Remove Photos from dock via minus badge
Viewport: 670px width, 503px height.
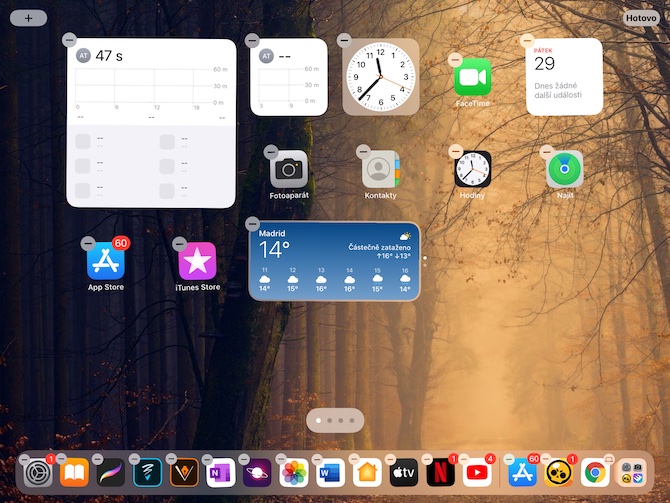click(x=281, y=459)
